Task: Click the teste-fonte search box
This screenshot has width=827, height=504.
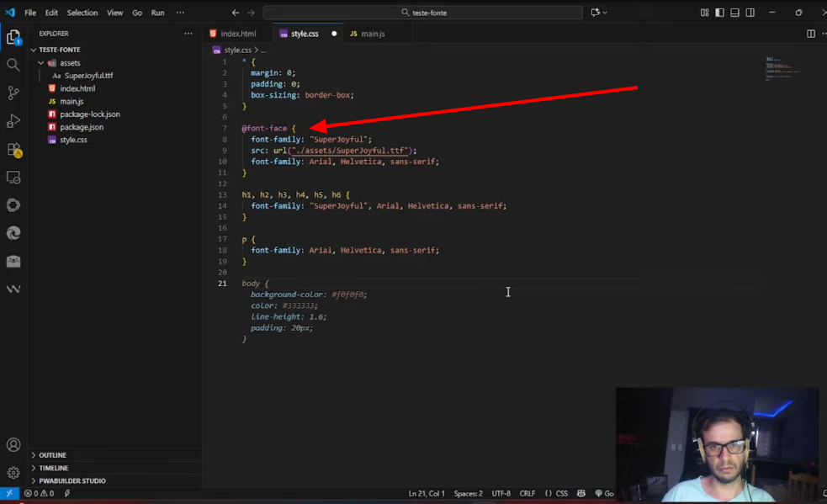Action: (423, 13)
